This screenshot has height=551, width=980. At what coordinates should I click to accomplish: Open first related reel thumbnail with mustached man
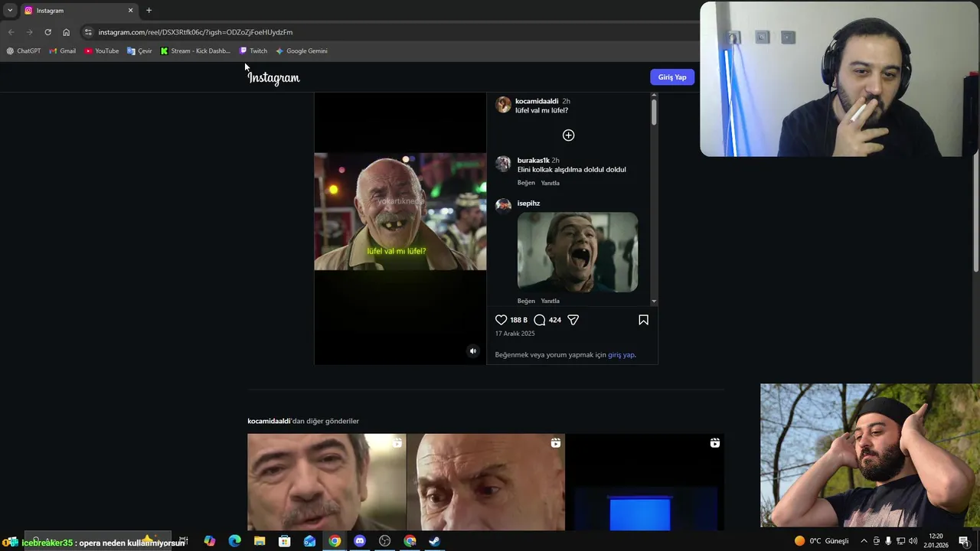coord(326,482)
